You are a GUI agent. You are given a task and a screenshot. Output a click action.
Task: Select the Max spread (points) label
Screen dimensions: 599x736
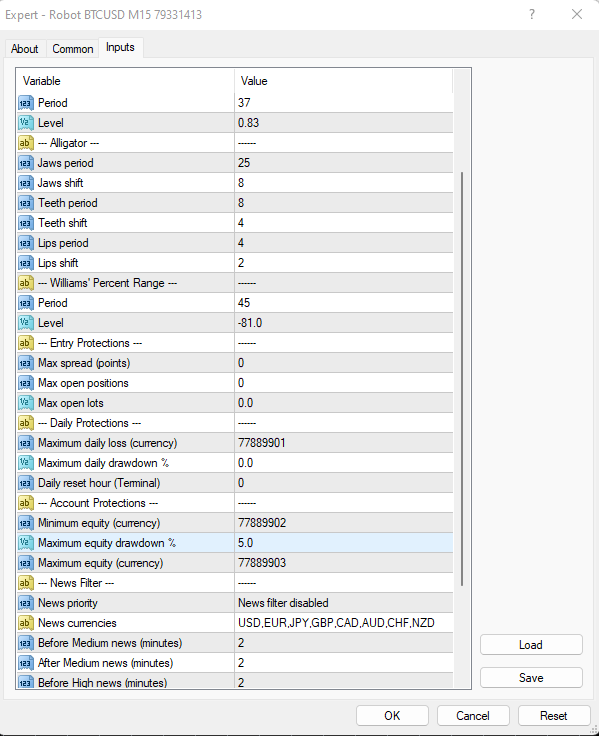pyautogui.click(x=84, y=363)
